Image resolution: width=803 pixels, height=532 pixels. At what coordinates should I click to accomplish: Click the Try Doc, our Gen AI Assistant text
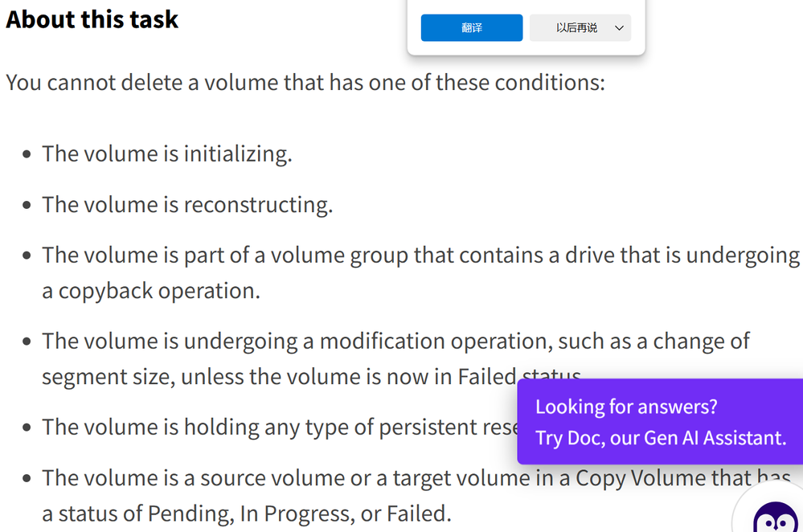(661, 438)
